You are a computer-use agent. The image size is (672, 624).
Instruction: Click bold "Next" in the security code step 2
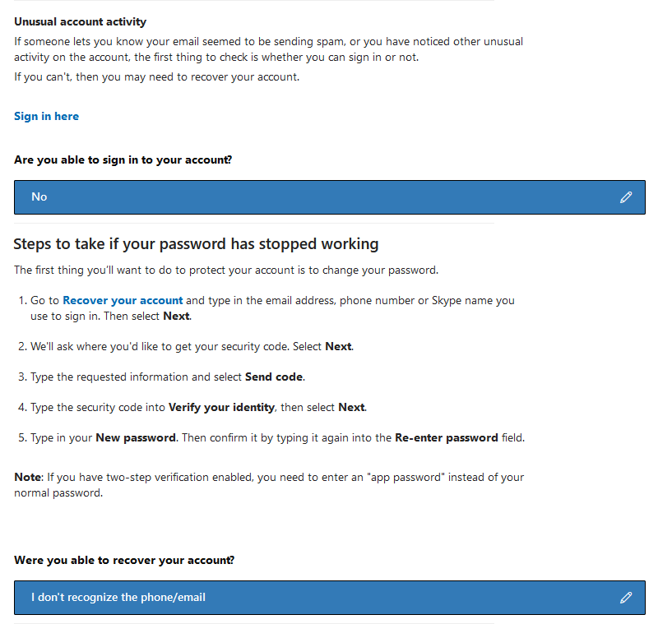click(x=338, y=346)
